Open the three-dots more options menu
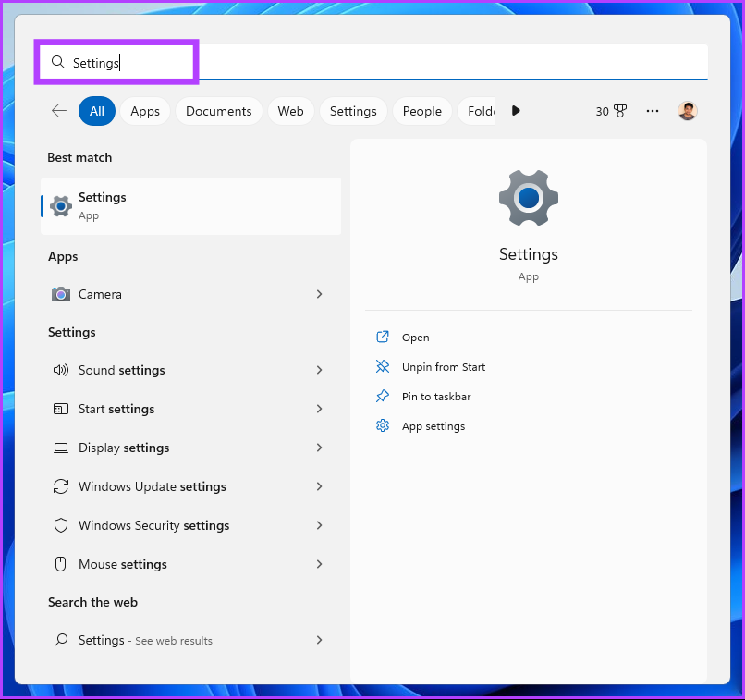 pyautogui.click(x=653, y=111)
